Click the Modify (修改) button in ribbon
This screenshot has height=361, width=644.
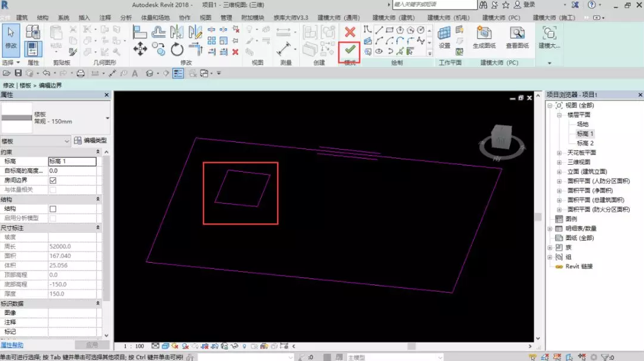tap(11, 40)
